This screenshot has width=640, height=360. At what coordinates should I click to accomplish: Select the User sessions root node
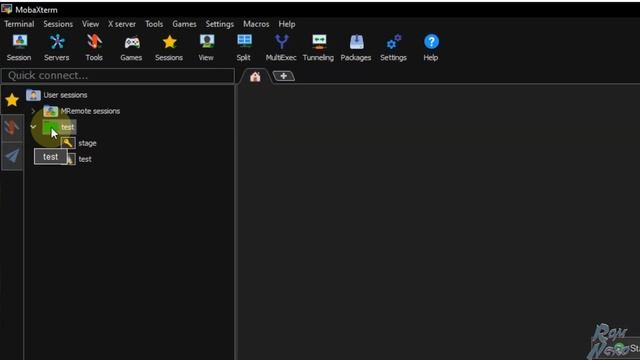click(65, 95)
